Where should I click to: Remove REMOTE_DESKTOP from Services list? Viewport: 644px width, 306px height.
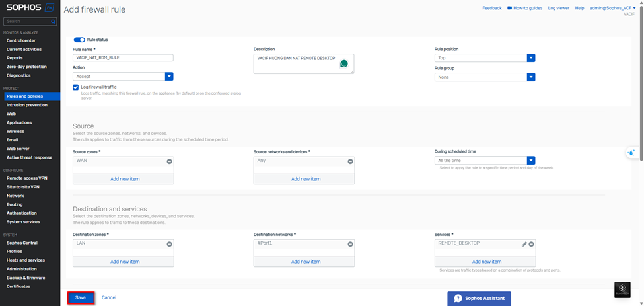pos(531,244)
